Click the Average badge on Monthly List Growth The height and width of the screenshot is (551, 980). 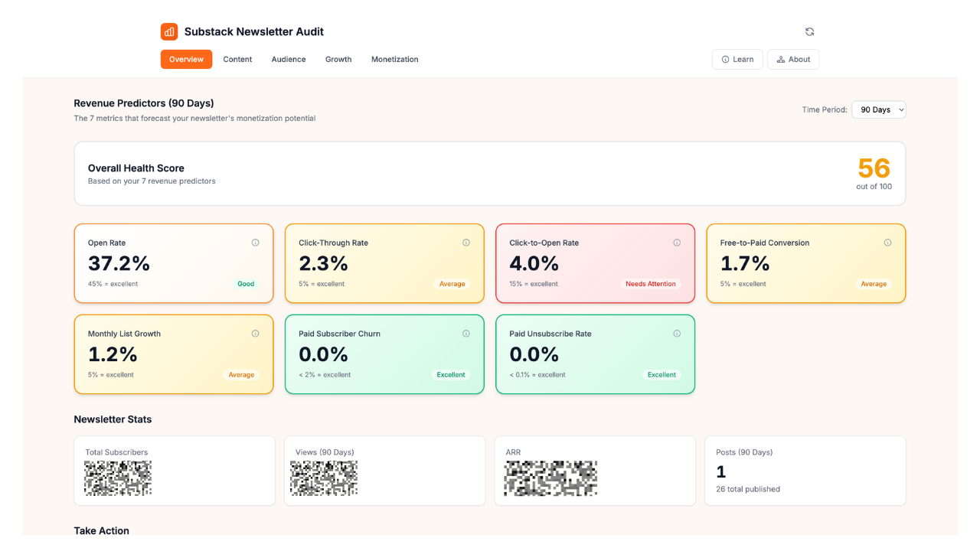coord(241,375)
